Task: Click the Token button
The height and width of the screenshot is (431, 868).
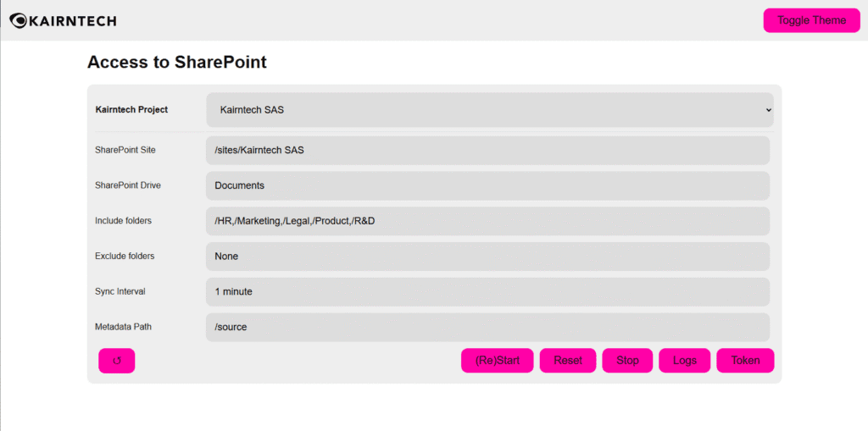Action: [745, 361]
